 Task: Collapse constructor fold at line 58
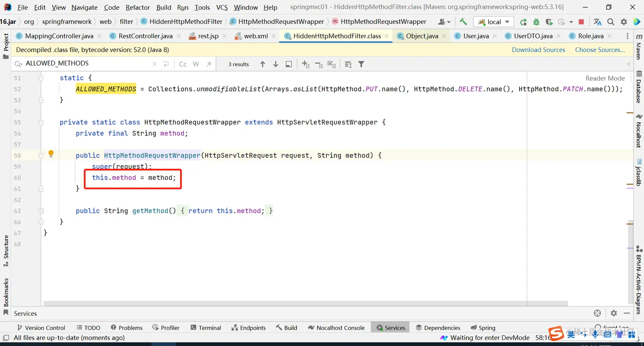click(41, 156)
